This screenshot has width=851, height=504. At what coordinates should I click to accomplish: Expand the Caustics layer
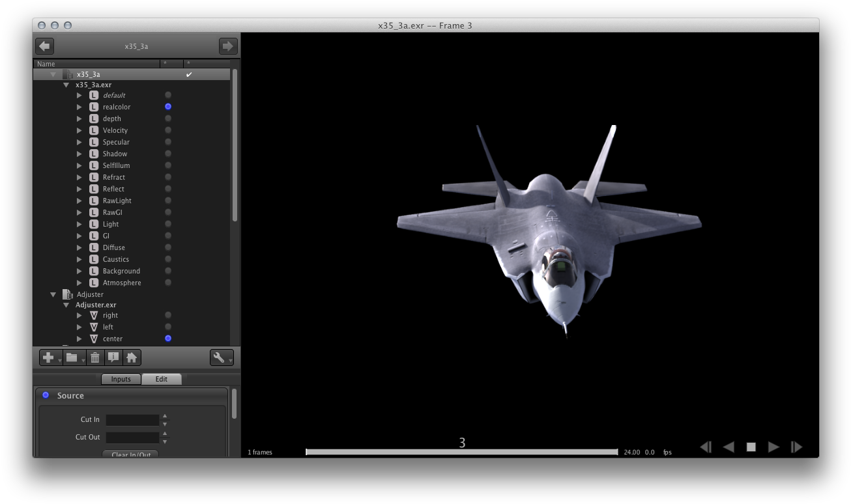(79, 259)
